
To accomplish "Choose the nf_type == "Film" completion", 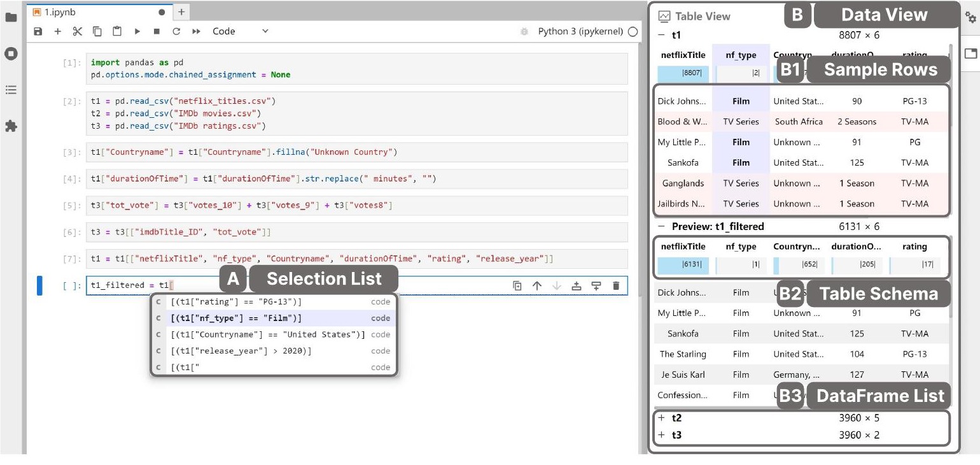I will click(274, 318).
